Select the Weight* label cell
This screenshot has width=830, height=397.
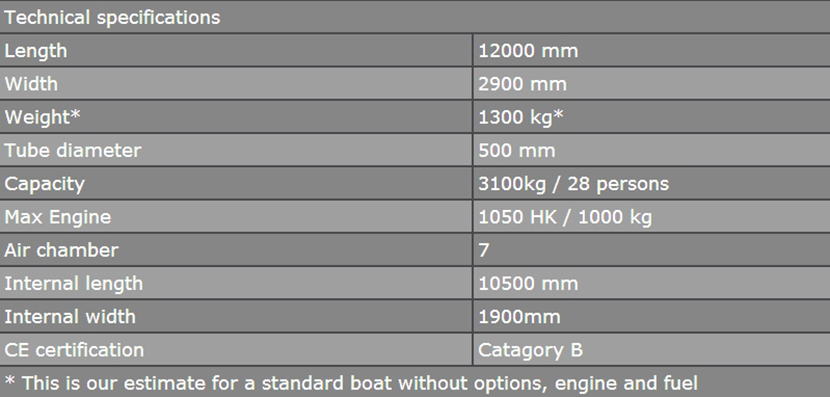click(x=236, y=117)
